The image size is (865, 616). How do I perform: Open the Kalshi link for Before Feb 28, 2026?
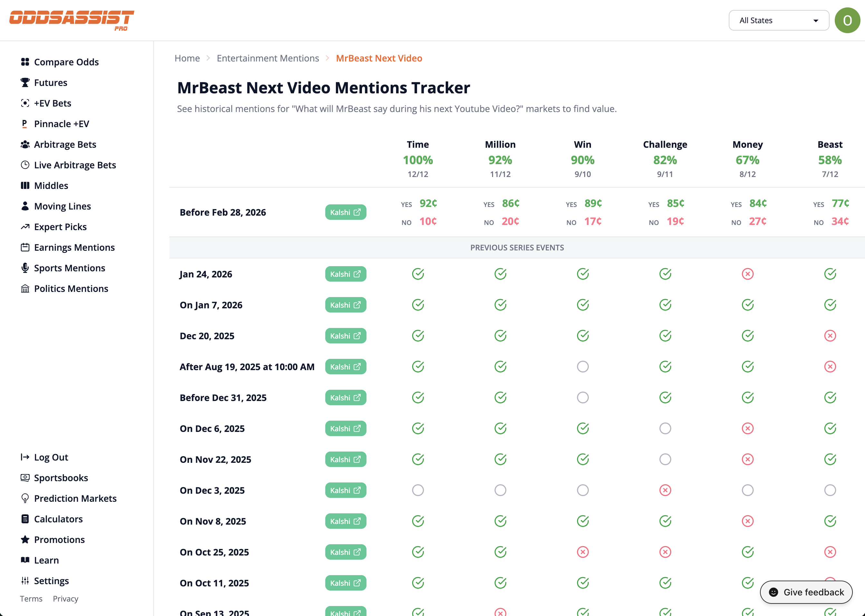pyautogui.click(x=346, y=212)
